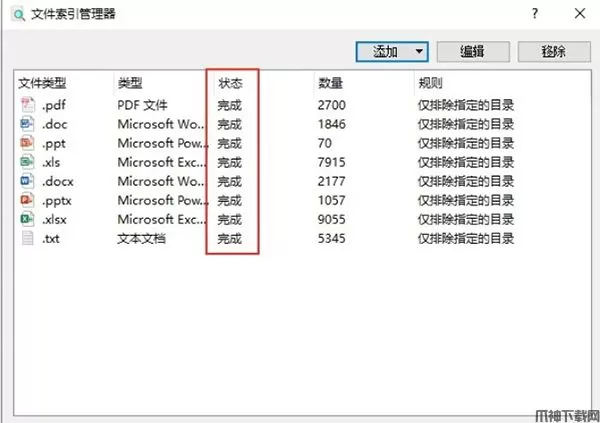Image resolution: width=600 pixels, height=423 pixels.
Task: Click the Word icon next to .docx
Action: [28, 181]
